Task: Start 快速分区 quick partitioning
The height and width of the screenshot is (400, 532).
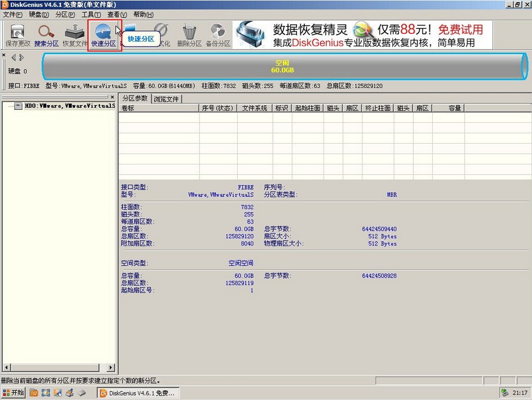Action: tap(103, 34)
